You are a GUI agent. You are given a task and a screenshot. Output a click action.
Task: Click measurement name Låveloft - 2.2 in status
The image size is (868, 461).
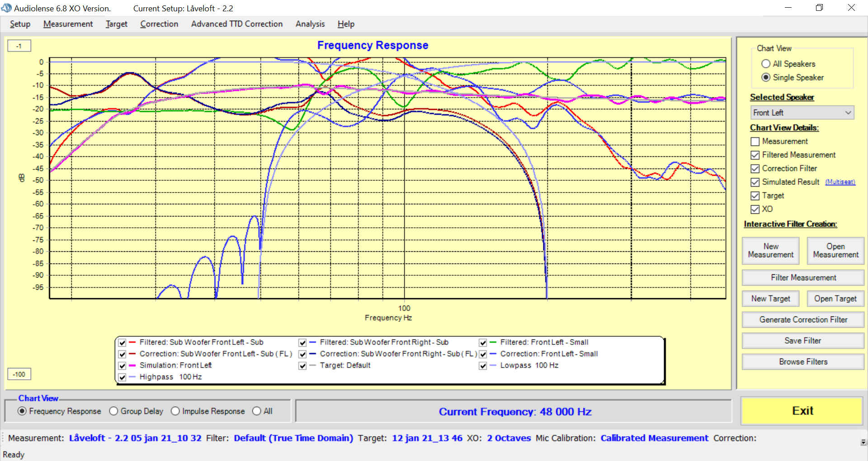(x=135, y=438)
